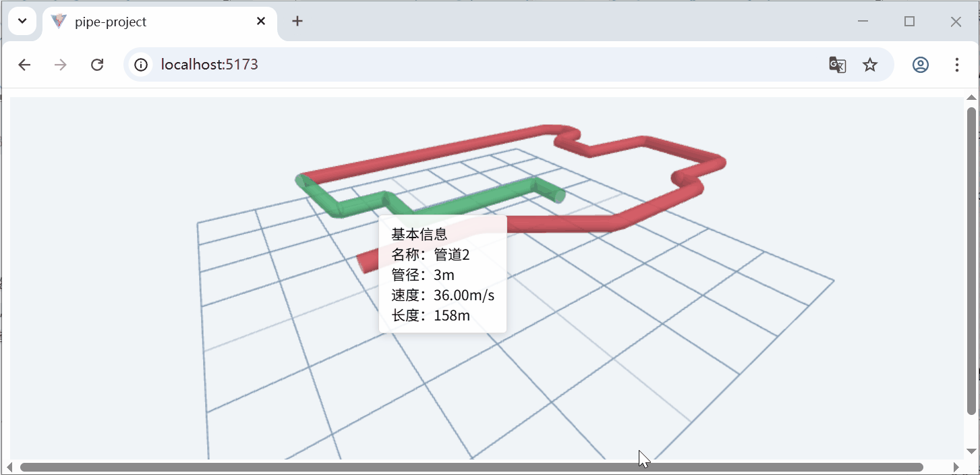Viewport: 980px width, 475px height.
Task: Close the pipe-project tab
Action: tap(261, 22)
